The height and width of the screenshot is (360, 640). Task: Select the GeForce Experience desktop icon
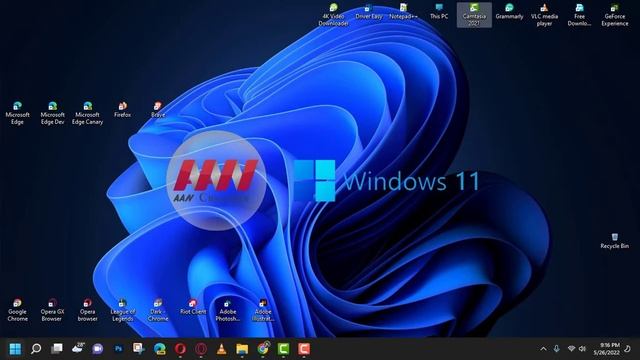click(x=614, y=15)
